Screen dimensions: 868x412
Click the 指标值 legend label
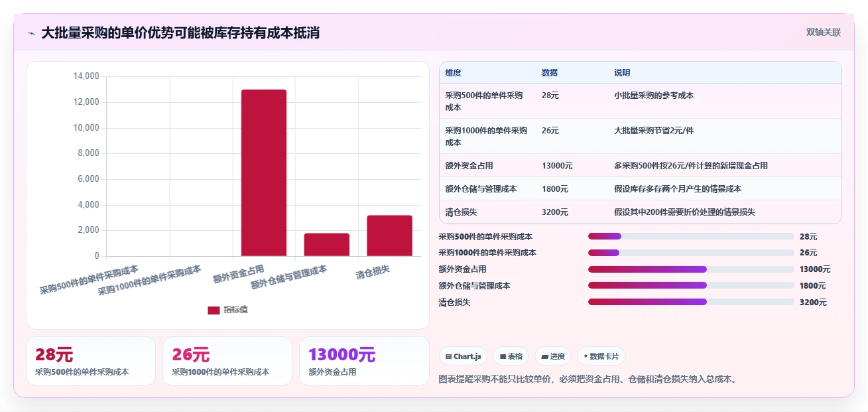pyautogui.click(x=235, y=310)
